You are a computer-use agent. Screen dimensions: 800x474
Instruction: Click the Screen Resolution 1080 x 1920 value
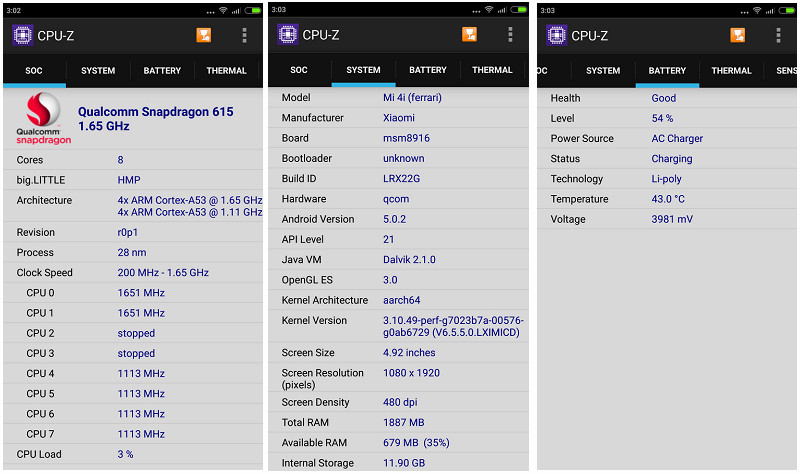click(411, 373)
